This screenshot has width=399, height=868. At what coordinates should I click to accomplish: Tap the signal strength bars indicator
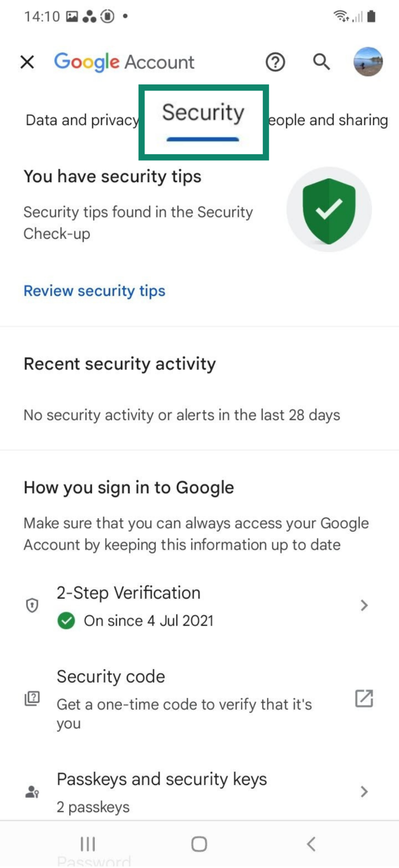point(357,17)
